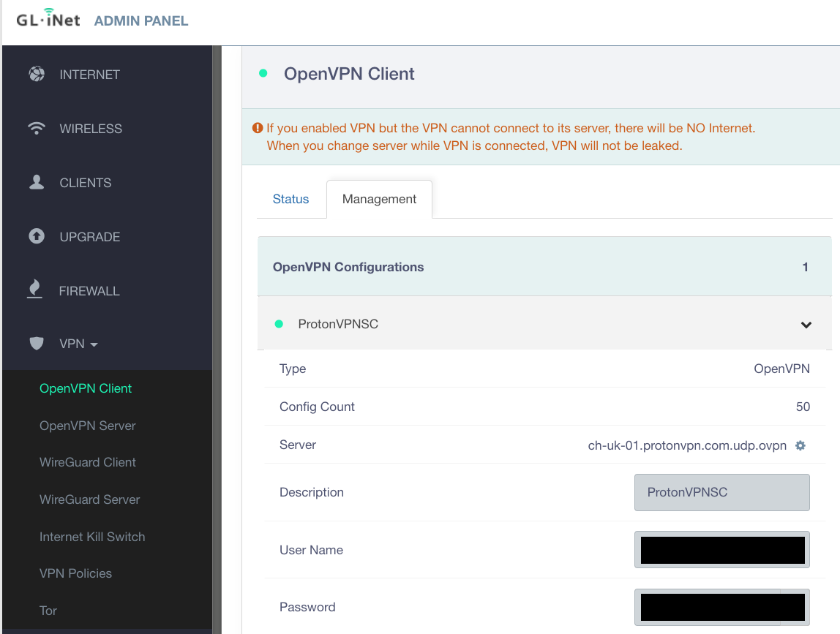Select the Management tab
Screen dimensions: 840x634
click(x=379, y=199)
